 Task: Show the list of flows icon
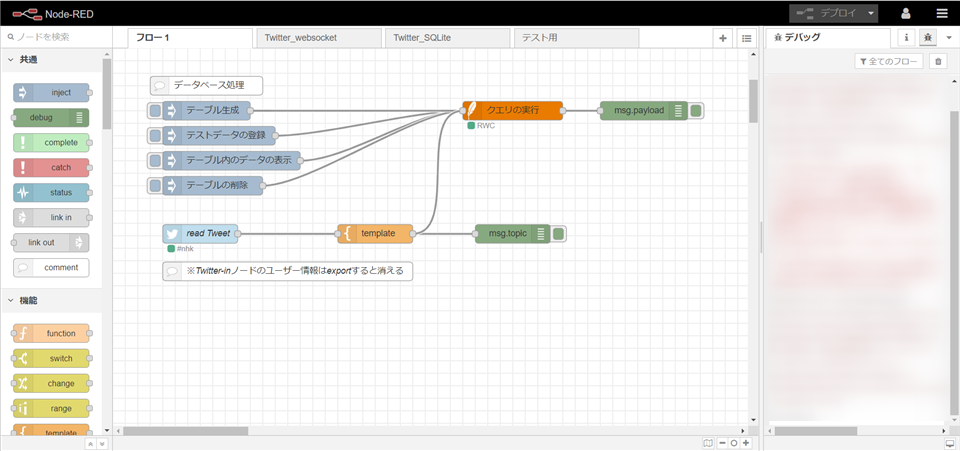[x=746, y=38]
